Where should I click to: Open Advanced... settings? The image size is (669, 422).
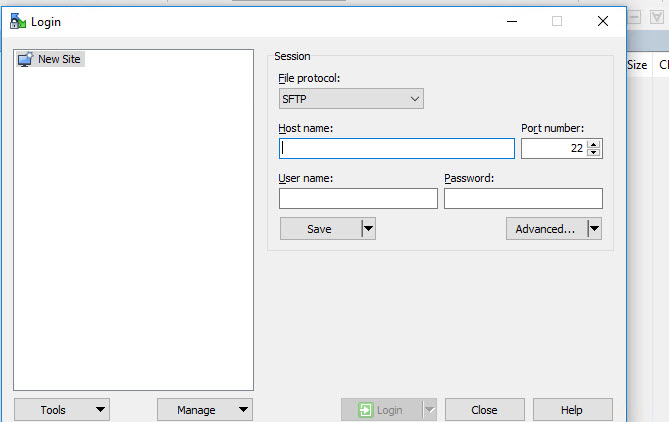(545, 229)
